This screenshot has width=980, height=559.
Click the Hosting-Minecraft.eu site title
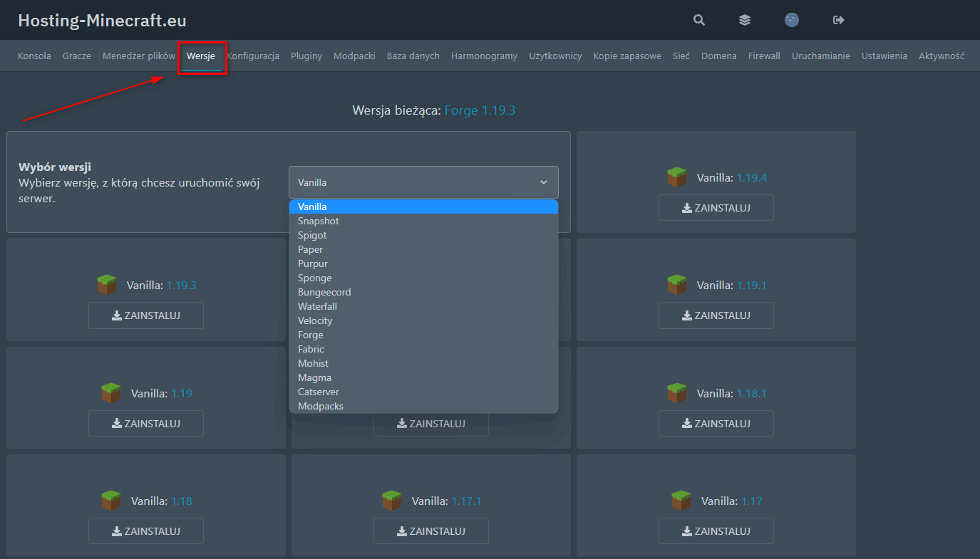tap(102, 20)
